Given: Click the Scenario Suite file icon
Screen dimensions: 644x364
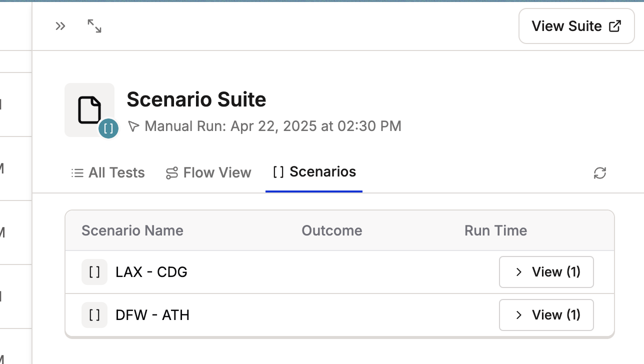Looking at the screenshot, I should click(x=89, y=109).
